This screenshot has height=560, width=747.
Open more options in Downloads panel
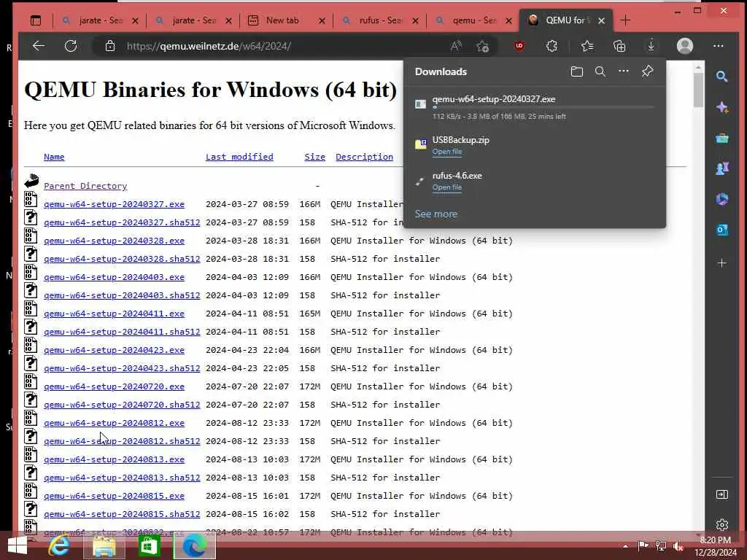[x=624, y=71]
